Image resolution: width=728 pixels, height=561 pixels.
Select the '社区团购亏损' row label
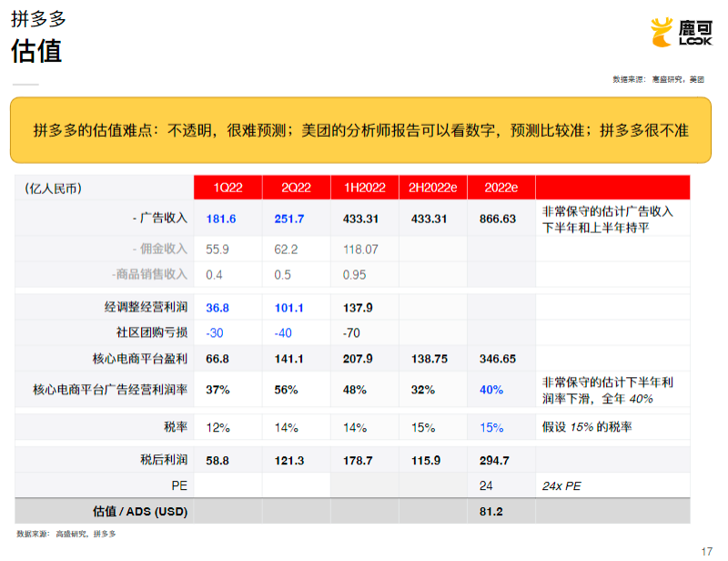(x=152, y=332)
